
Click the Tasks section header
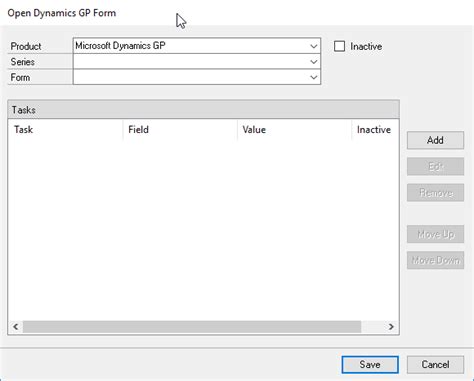tap(203, 110)
